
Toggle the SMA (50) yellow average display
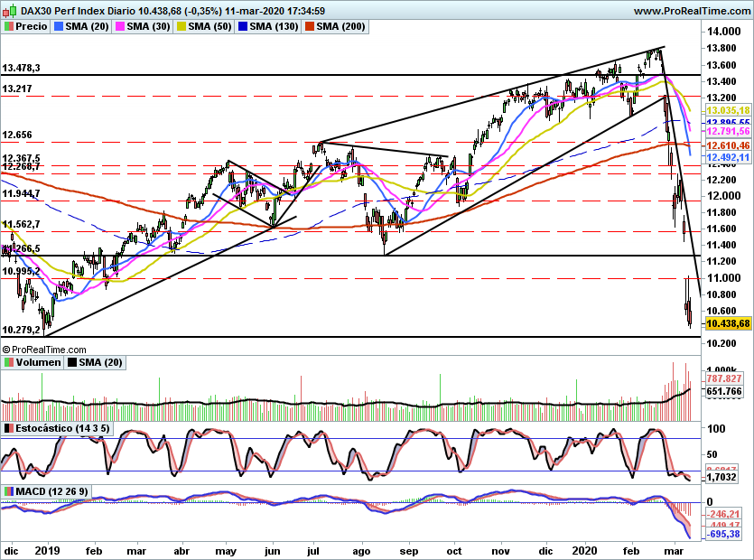click(x=181, y=26)
